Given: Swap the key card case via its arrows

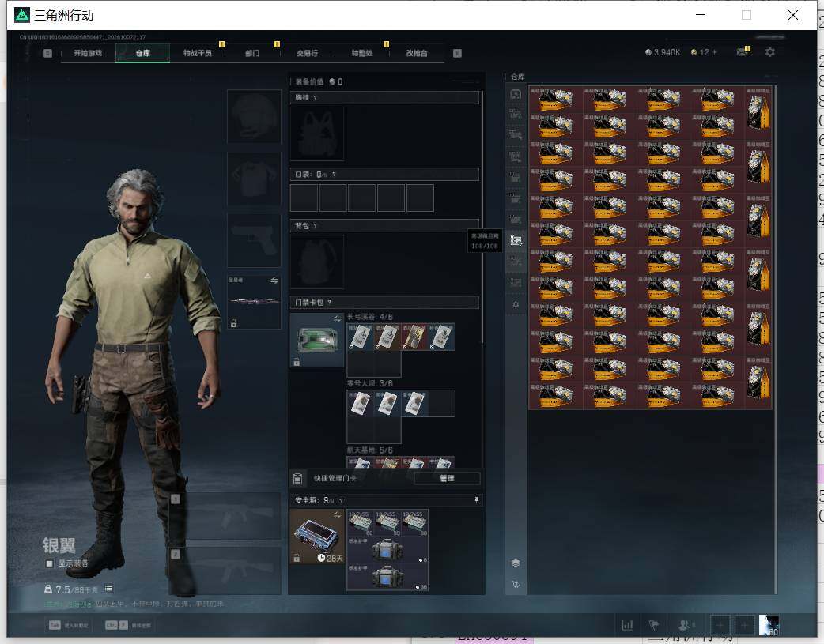Looking at the screenshot, I should click(x=337, y=319).
